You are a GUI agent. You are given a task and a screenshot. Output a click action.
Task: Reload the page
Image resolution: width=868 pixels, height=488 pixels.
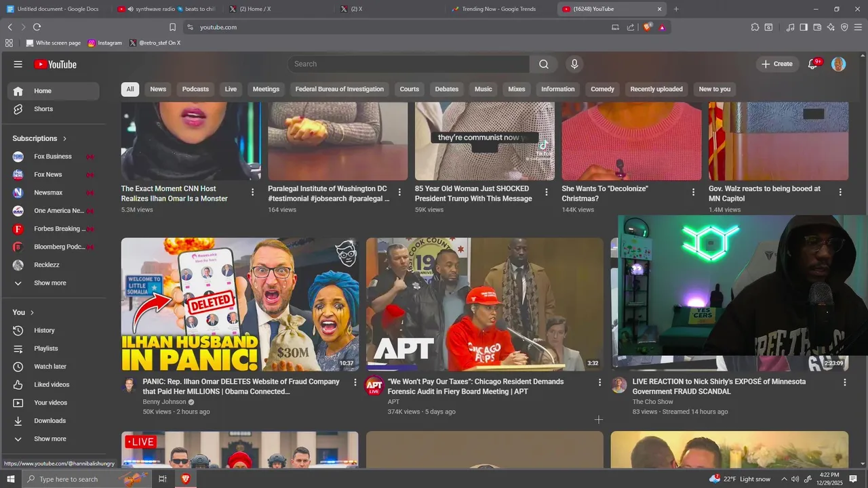point(37,27)
